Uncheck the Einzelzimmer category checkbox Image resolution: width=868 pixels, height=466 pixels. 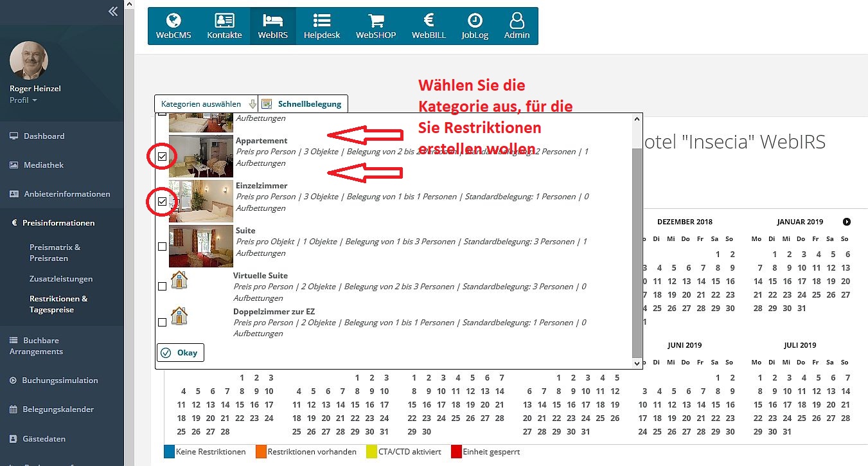(162, 201)
